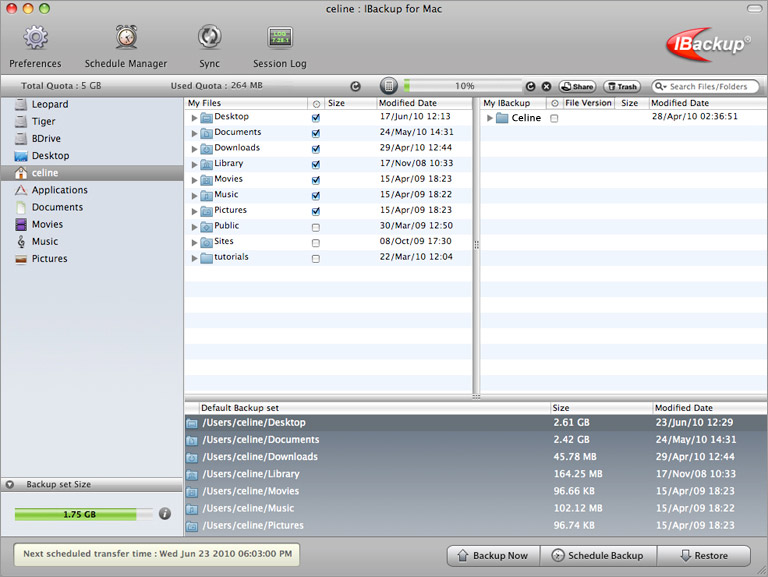Click the search magnifier dropdown icon
This screenshot has height=577, width=768.
(661, 86)
